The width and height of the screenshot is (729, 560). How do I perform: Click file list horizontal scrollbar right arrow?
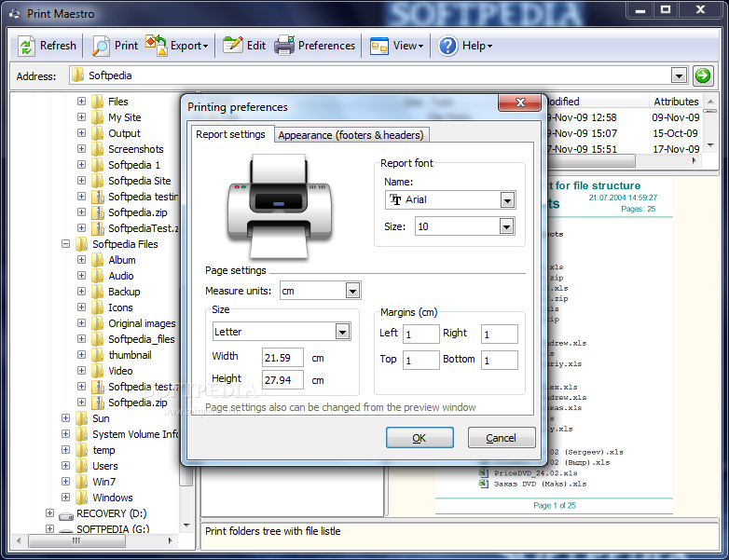point(695,161)
